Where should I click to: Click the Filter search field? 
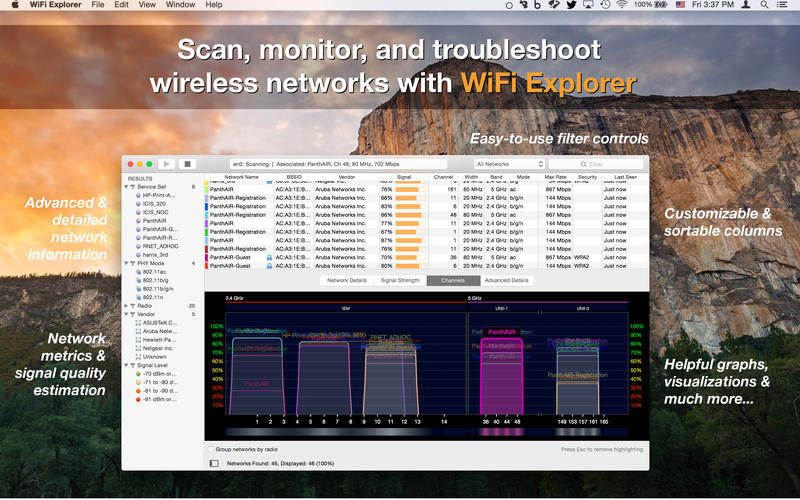[595, 163]
